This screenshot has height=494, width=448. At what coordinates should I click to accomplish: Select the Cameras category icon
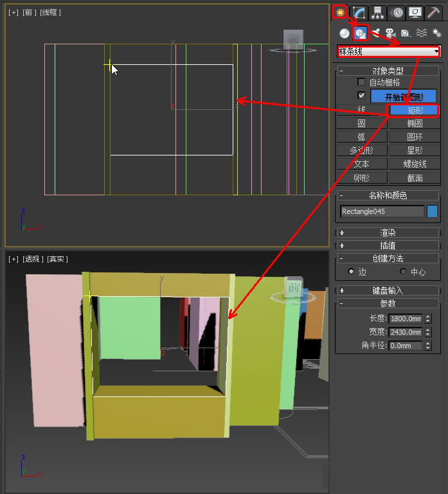pos(391,33)
